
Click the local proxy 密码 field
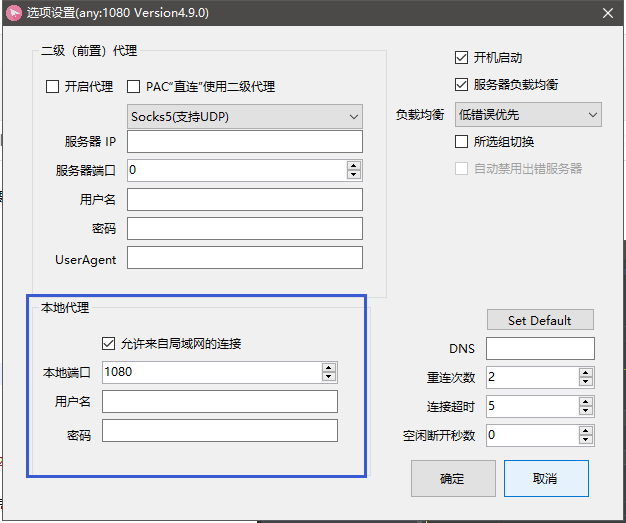click(220, 430)
